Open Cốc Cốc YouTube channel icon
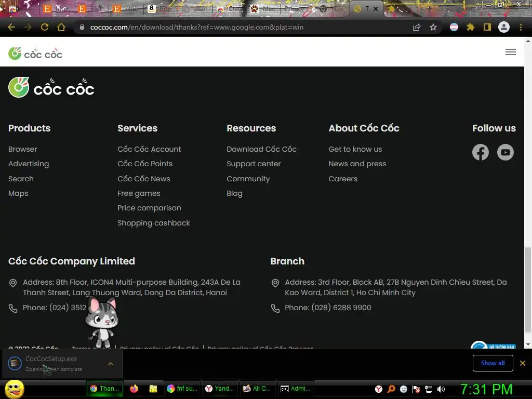Viewport: 532px width, 399px height. click(505, 152)
